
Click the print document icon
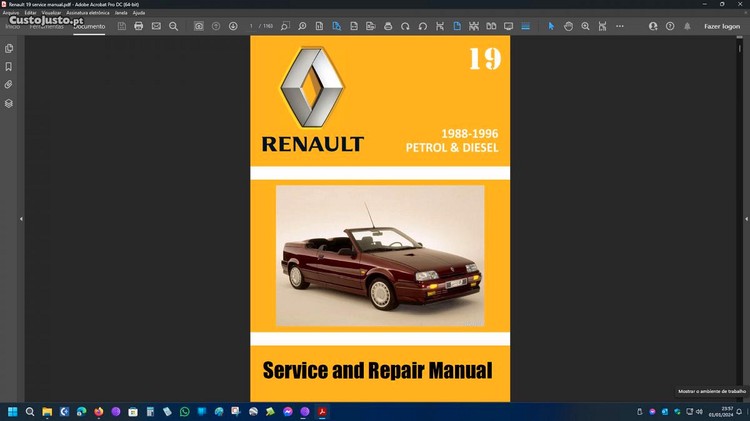[x=138, y=26]
